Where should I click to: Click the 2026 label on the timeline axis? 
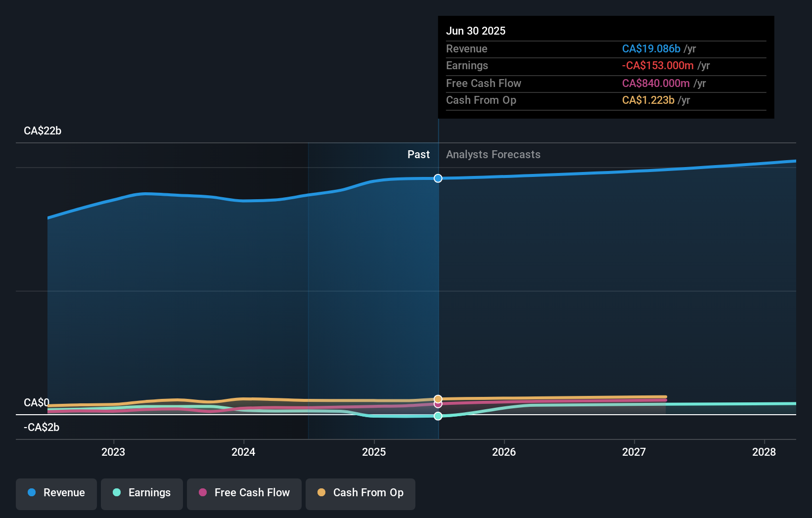tap(504, 452)
